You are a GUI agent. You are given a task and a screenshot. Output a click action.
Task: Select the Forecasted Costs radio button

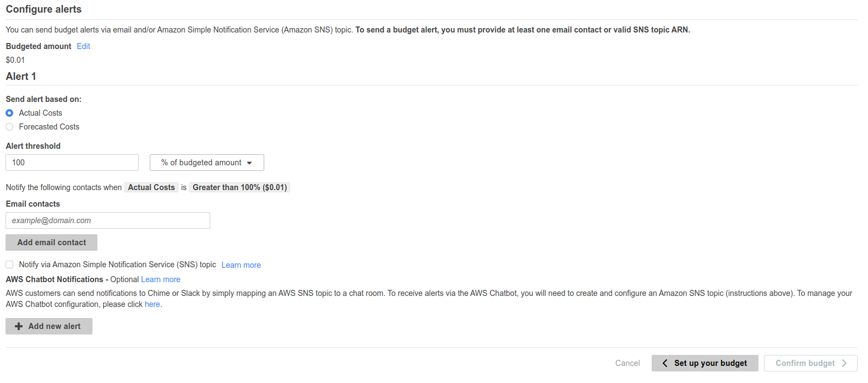click(9, 127)
